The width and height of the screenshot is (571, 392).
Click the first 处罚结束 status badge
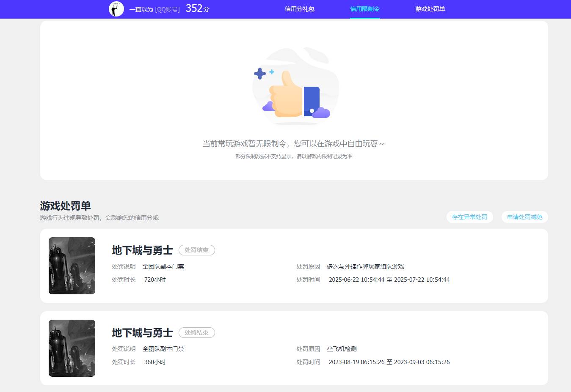(197, 250)
